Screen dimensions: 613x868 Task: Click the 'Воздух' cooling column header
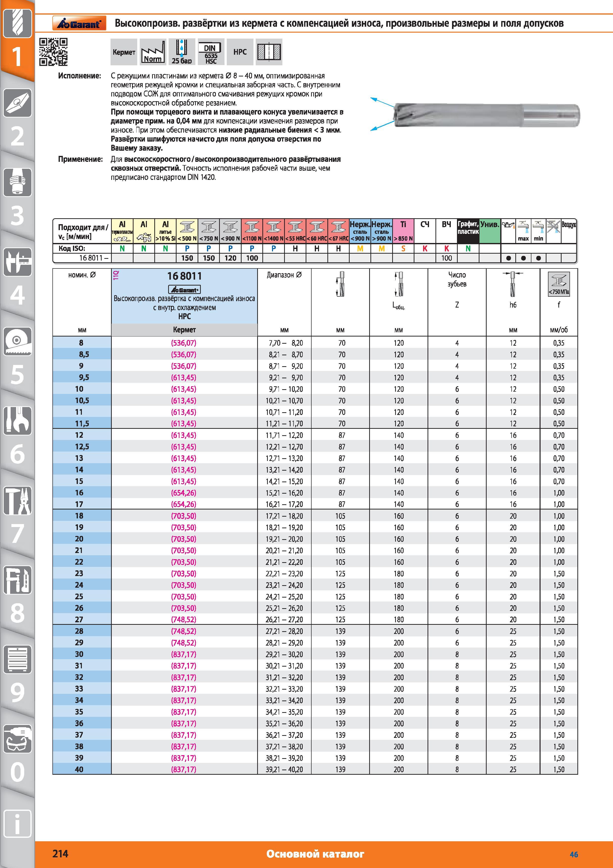coord(569,225)
